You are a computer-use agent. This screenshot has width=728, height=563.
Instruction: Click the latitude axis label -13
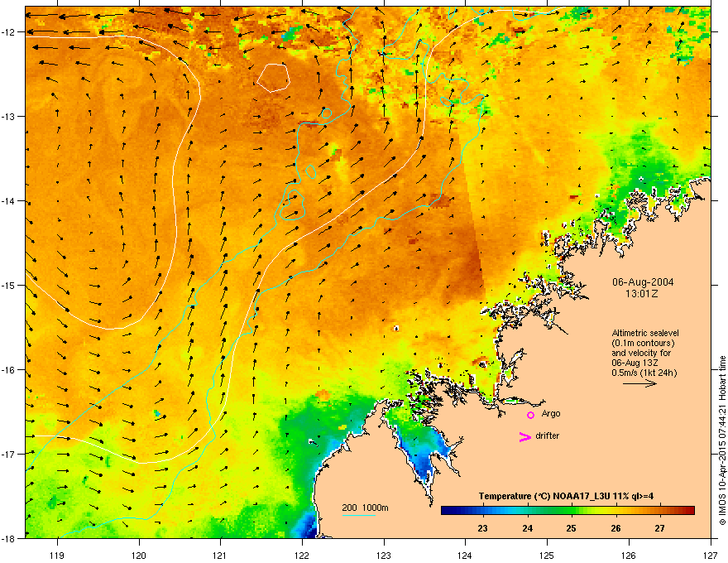(x=8, y=117)
